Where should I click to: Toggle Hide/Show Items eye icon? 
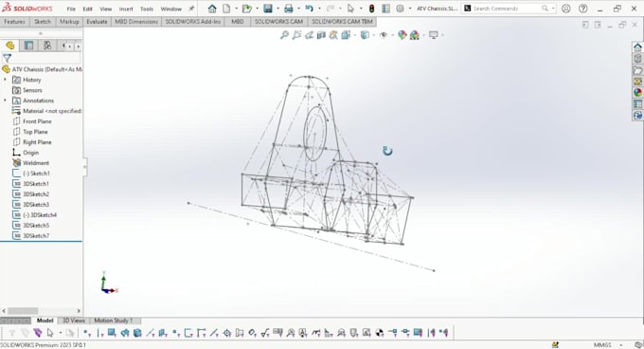tap(384, 35)
